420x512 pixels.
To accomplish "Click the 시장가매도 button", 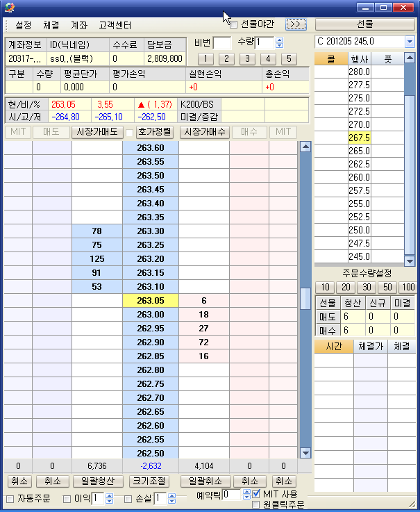I will pyautogui.click(x=97, y=132).
